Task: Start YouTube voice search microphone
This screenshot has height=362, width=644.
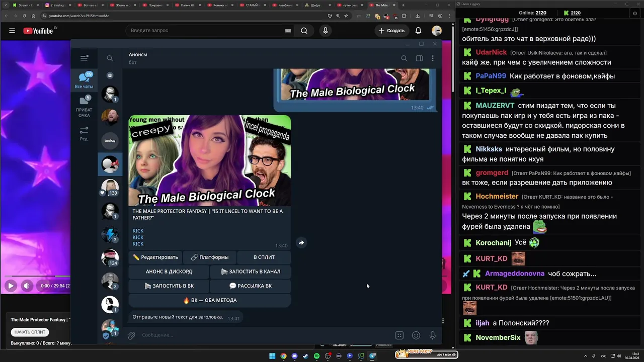Action: tap(326, 31)
